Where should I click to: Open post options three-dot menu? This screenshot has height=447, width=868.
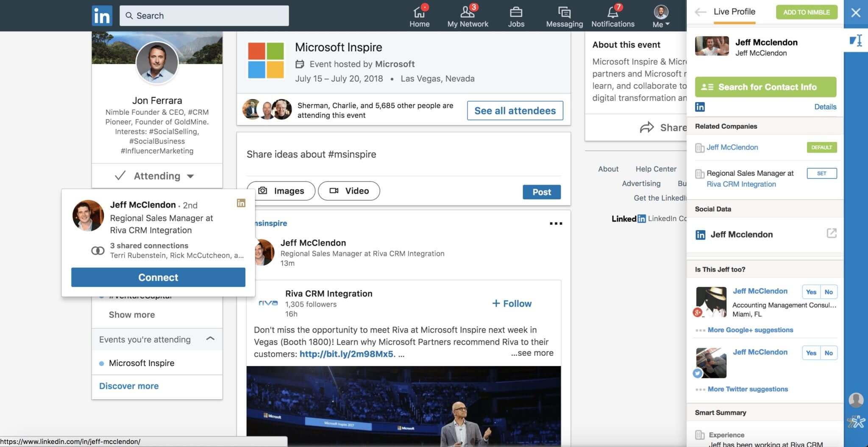(556, 223)
